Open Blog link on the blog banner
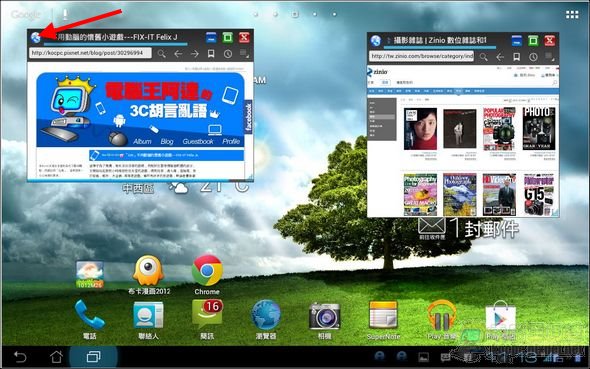Viewport: 590px width, 369px height. coord(167,141)
